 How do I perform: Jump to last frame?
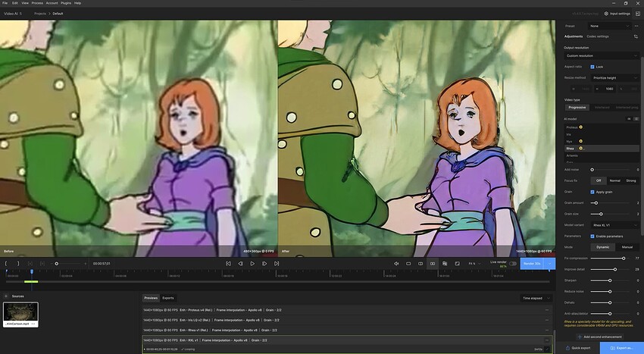[x=277, y=264]
